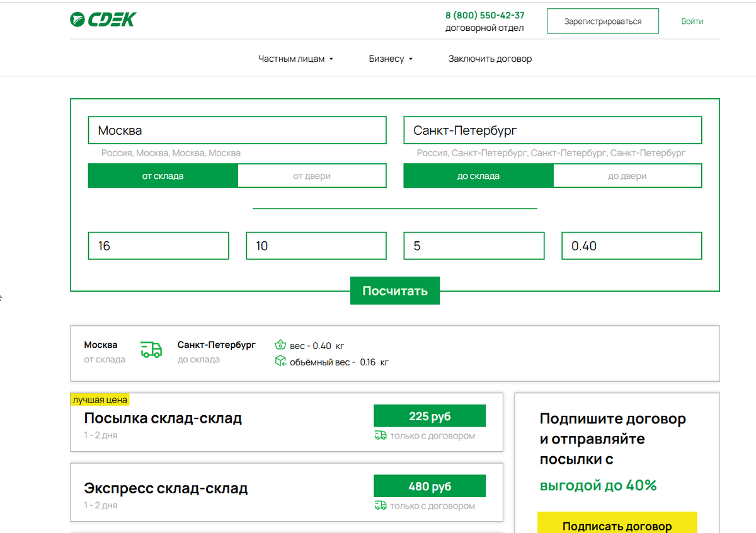This screenshot has height=533, width=756.
Task: Click the destination field 'Санкт-Петербург'
Action: click(x=553, y=130)
